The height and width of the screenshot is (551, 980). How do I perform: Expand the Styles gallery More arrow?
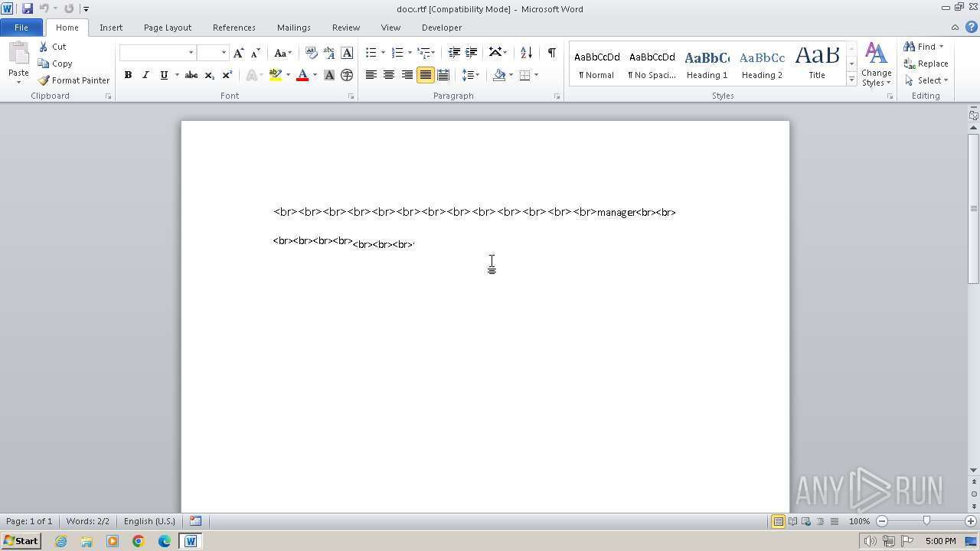tap(851, 80)
